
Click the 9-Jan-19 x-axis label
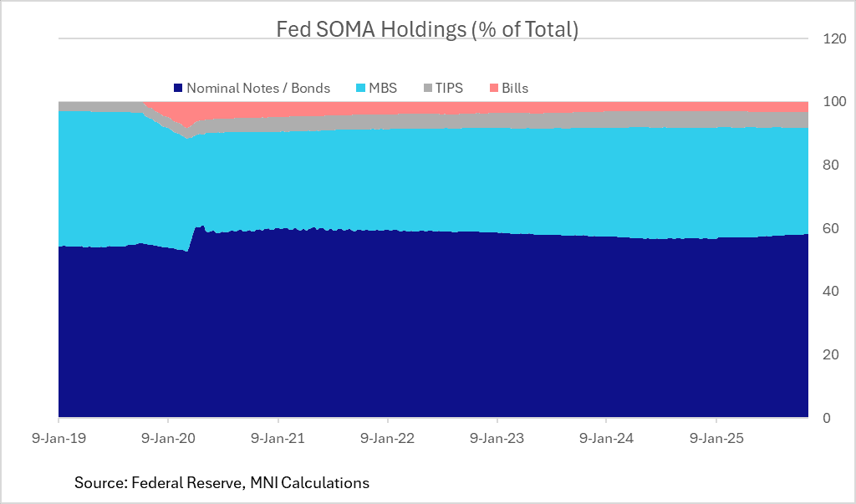(x=59, y=437)
